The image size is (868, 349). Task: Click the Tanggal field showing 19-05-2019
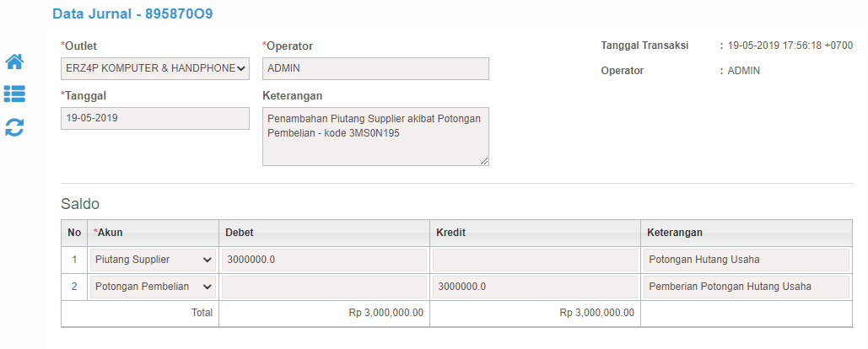pos(155,118)
